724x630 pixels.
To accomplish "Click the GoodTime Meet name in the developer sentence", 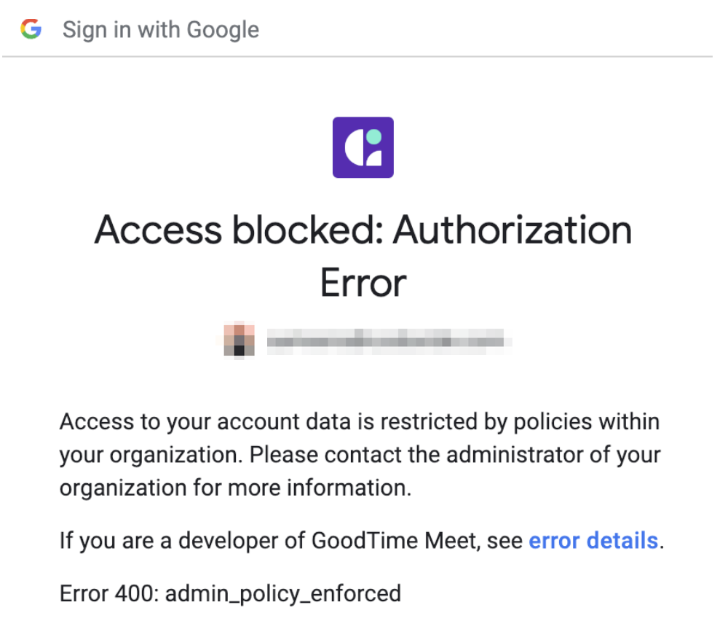I will coord(396,540).
